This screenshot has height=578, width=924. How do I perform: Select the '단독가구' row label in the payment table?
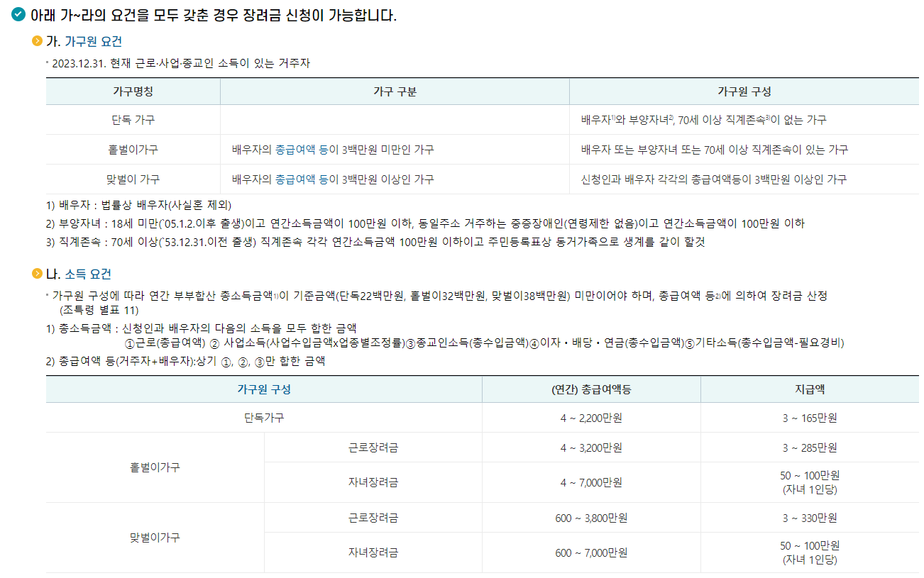point(264,418)
